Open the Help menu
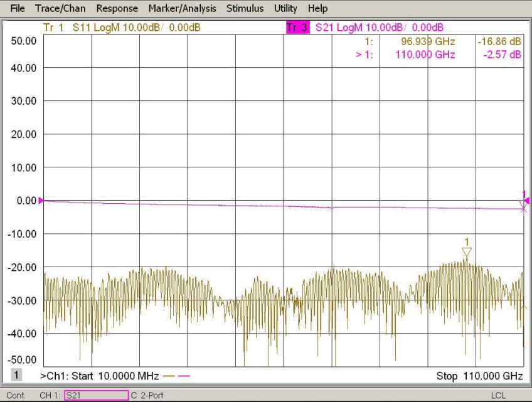 point(317,9)
